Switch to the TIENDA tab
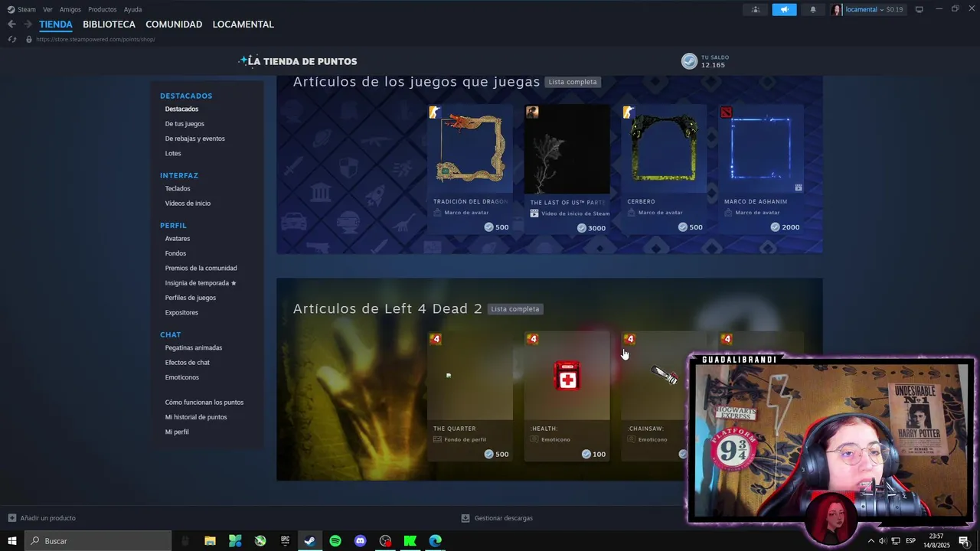 (56, 24)
